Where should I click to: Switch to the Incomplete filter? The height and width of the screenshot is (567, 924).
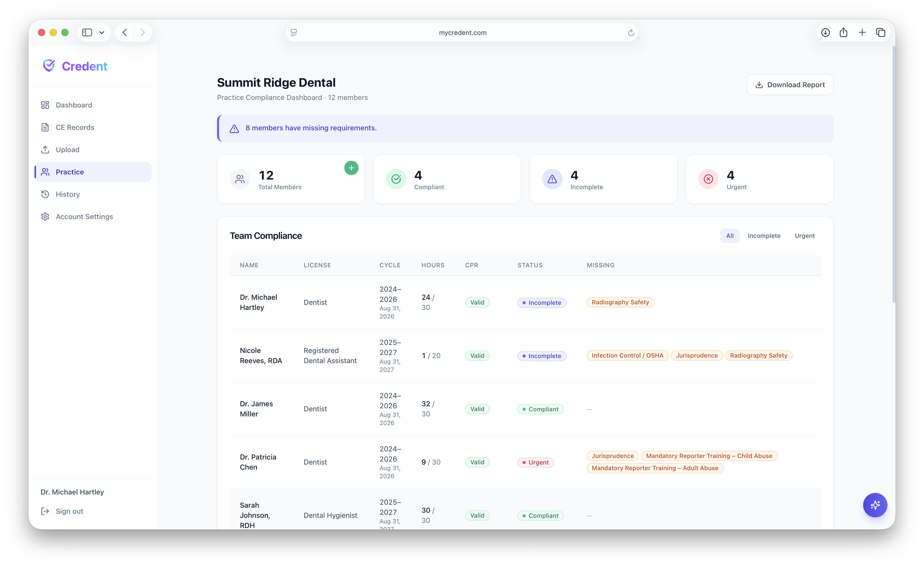point(764,236)
